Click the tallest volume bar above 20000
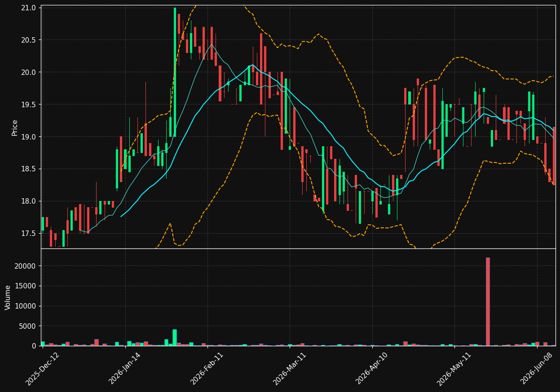Viewport: 560px width, 392px height. pos(488,301)
